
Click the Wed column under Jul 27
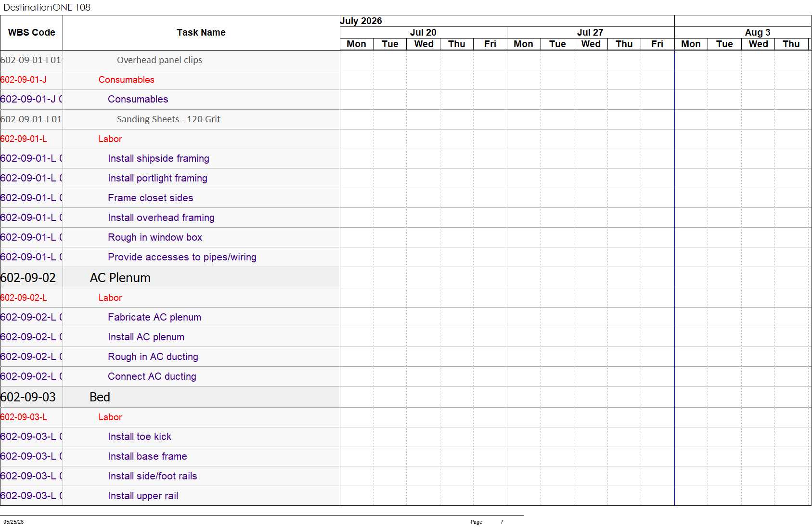[591, 44]
